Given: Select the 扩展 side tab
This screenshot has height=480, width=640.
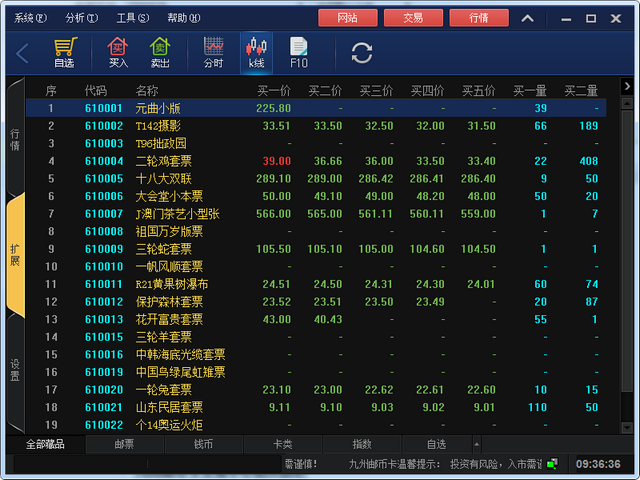Looking at the screenshot, I should (x=16, y=255).
